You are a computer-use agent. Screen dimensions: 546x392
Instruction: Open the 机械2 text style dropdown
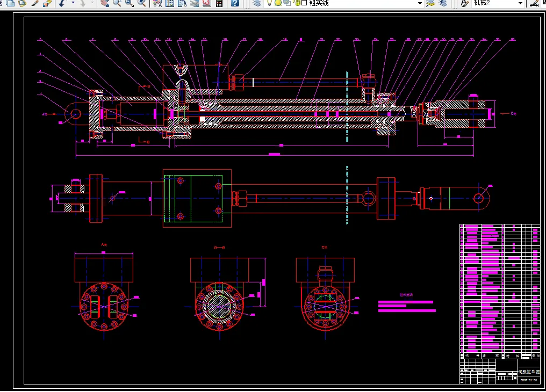(x=520, y=3)
